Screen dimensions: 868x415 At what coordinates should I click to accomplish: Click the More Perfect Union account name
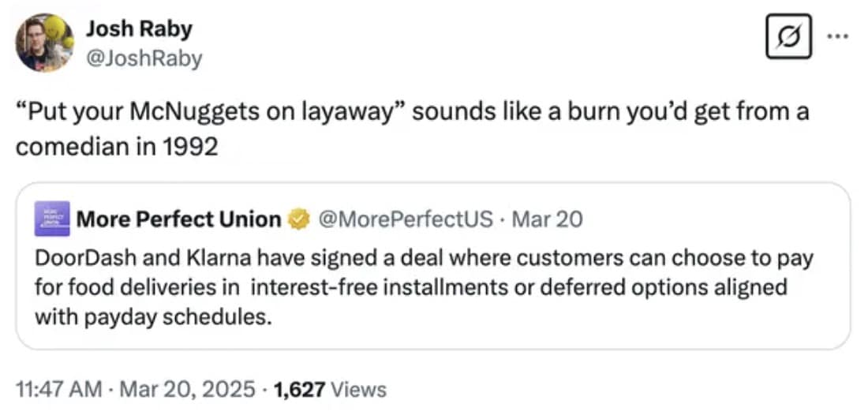[x=178, y=219]
